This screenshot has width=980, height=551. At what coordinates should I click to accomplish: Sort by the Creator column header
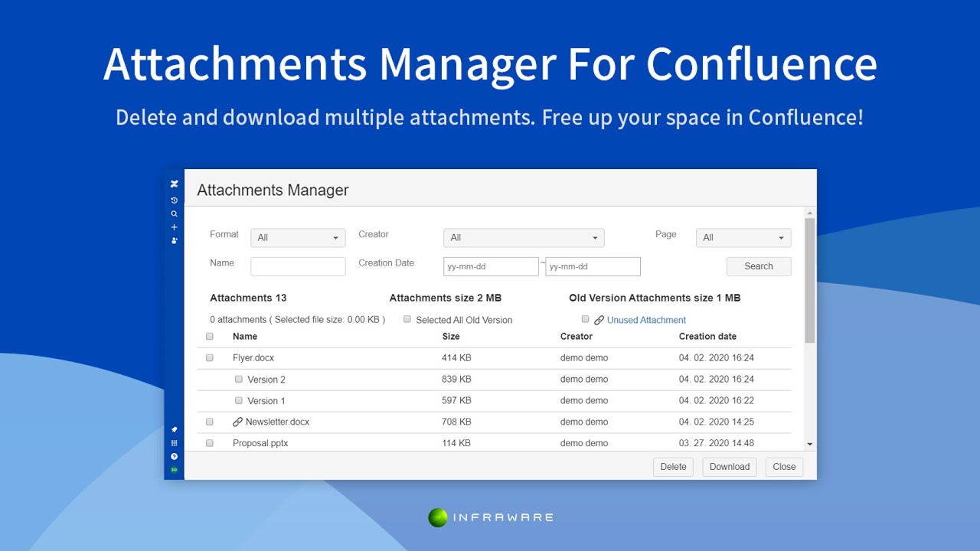[x=577, y=337]
